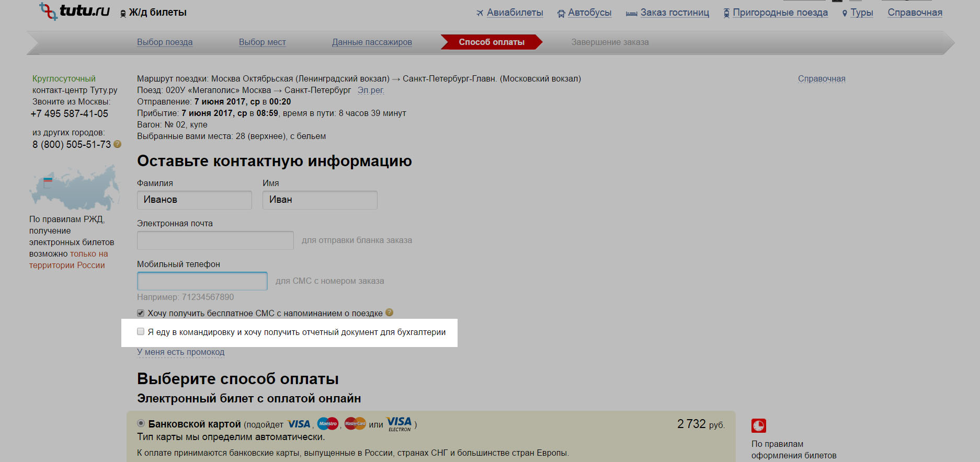Expand the 'У меня есть промокод' link
980x462 pixels.
tap(180, 352)
